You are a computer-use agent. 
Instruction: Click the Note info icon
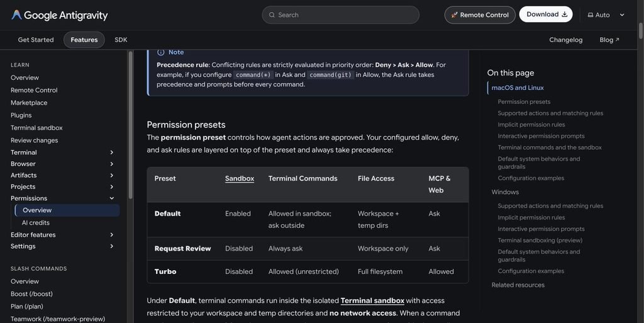[160, 52]
